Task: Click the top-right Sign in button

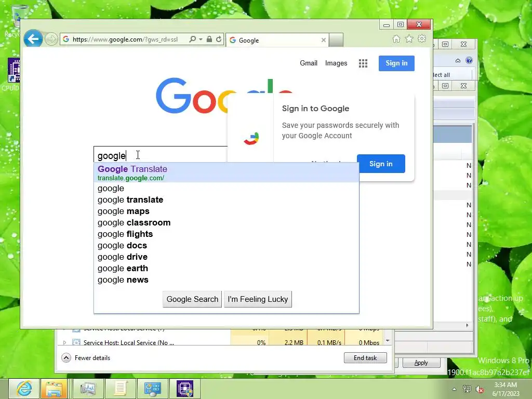Action: (x=396, y=63)
